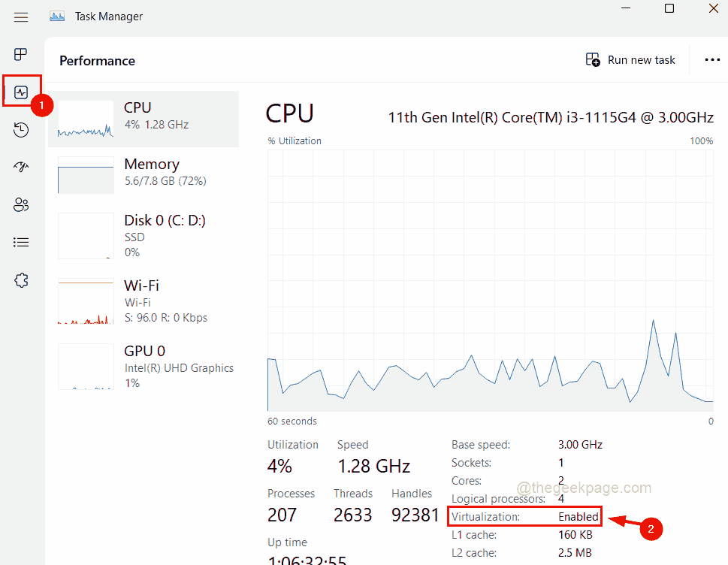View Wi-Fi performance details
The image size is (728, 565).
pyautogui.click(x=150, y=301)
